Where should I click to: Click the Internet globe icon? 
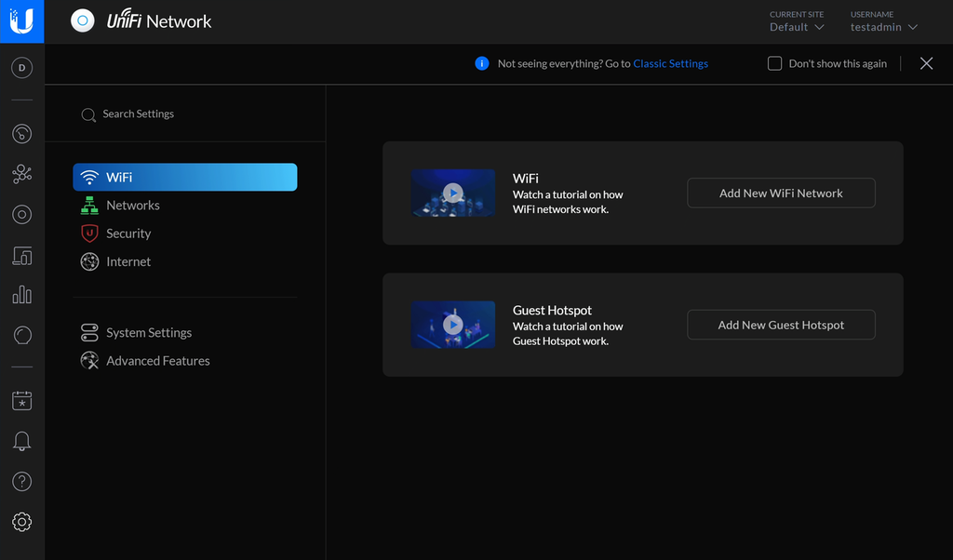(89, 261)
